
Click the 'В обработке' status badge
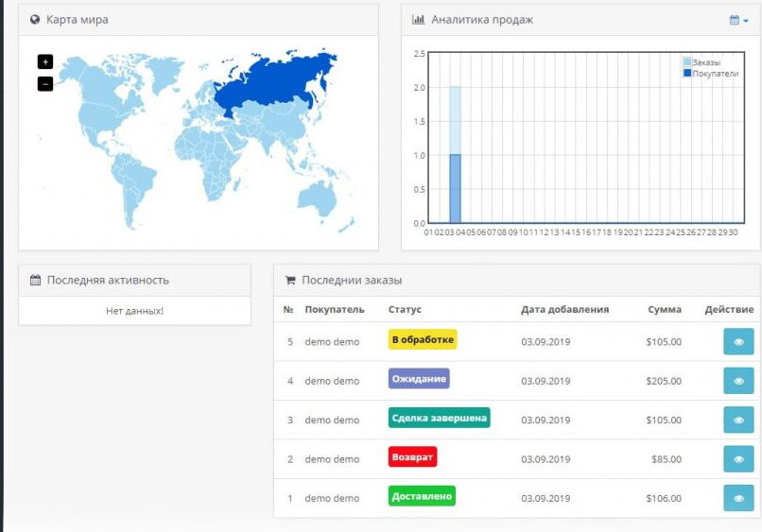pyautogui.click(x=422, y=339)
